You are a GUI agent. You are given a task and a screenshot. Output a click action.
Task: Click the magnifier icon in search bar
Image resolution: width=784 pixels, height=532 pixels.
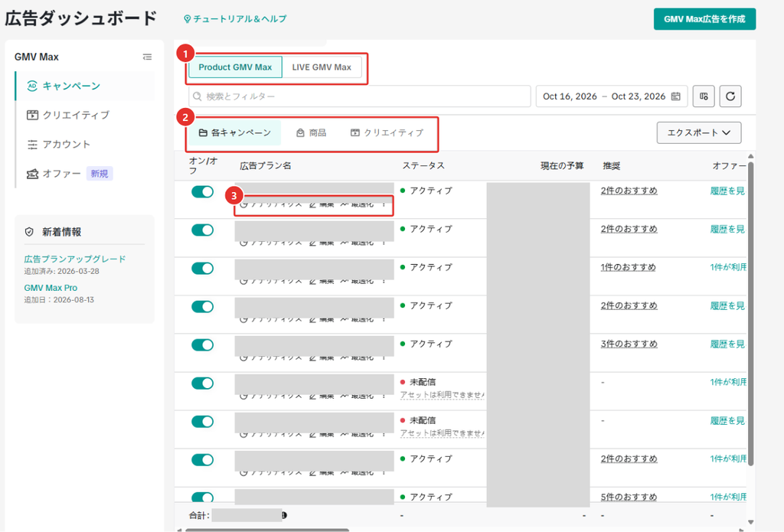pos(198,96)
